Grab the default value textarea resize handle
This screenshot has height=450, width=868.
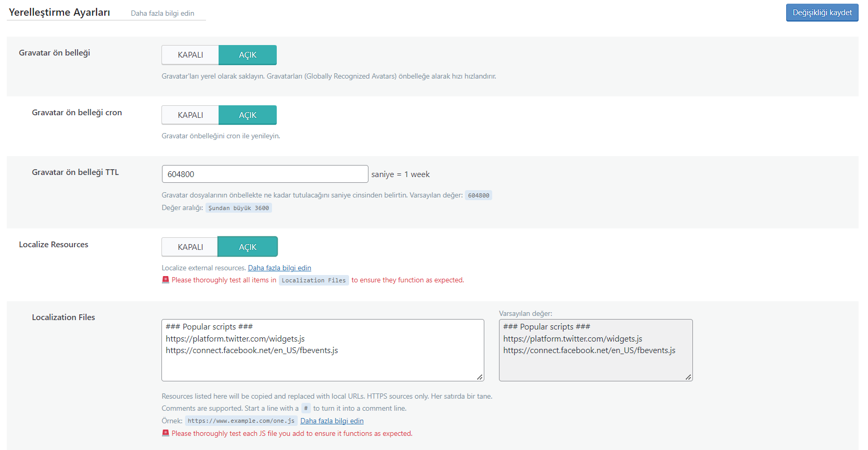[688, 377]
